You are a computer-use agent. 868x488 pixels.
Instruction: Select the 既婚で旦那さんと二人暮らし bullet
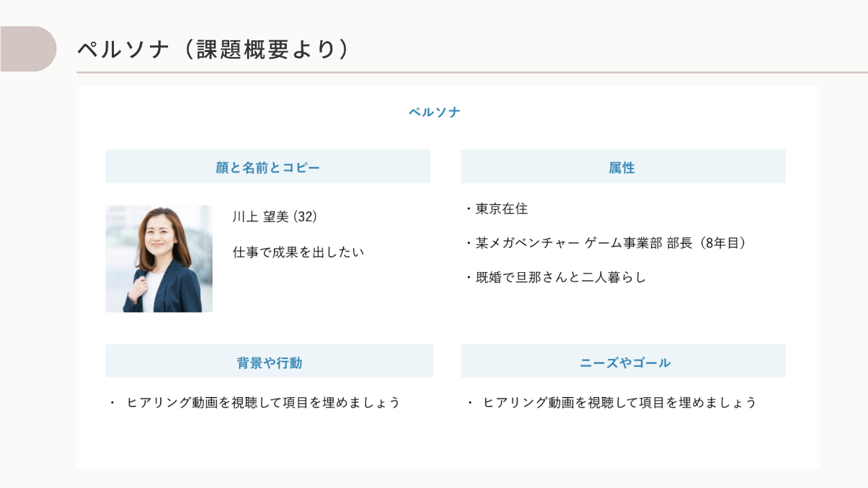pyautogui.click(x=560, y=277)
